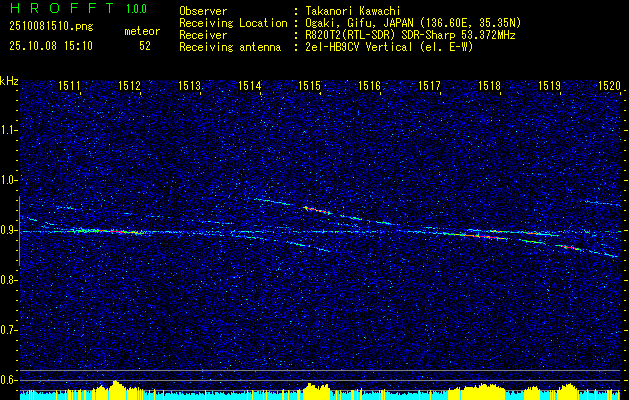Click the 0.9 kHz frequency label
Image resolution: width=629 pixels, height=400 pixels.
(8, 230)
